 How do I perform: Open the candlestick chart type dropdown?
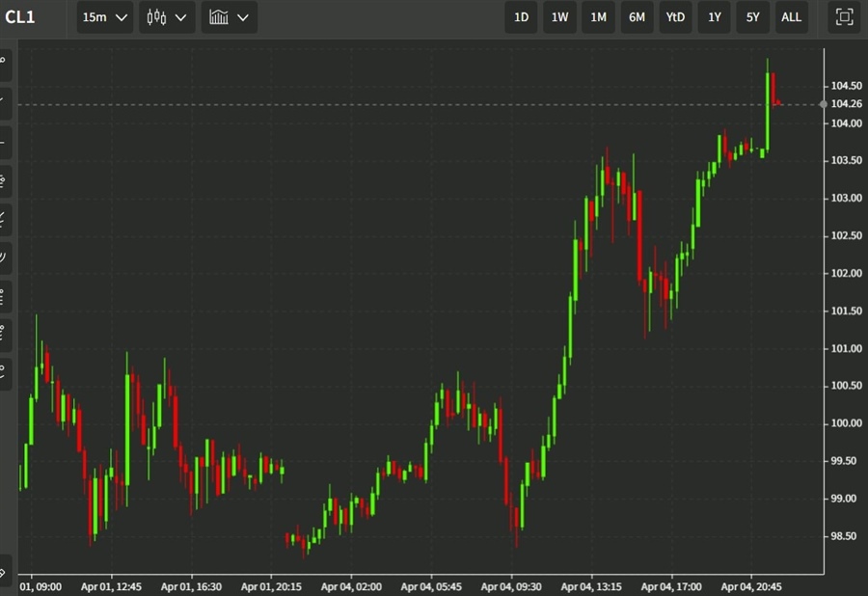click(167, 17)
